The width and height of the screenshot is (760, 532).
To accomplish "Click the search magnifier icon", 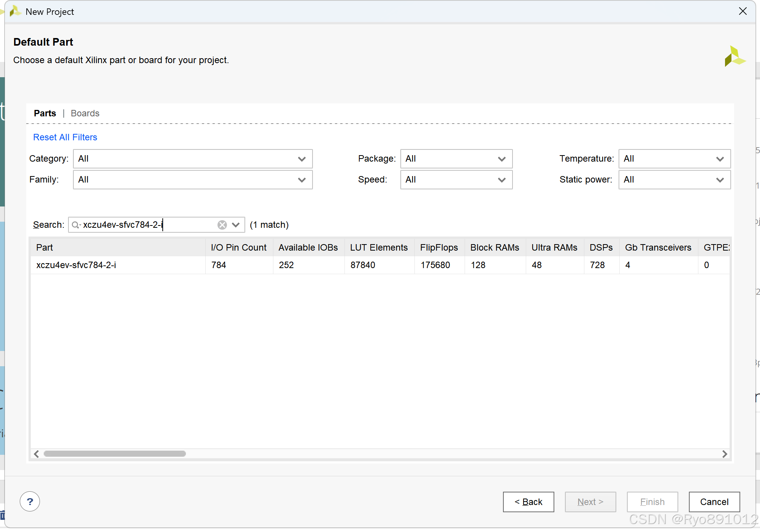I will (76, 225).
